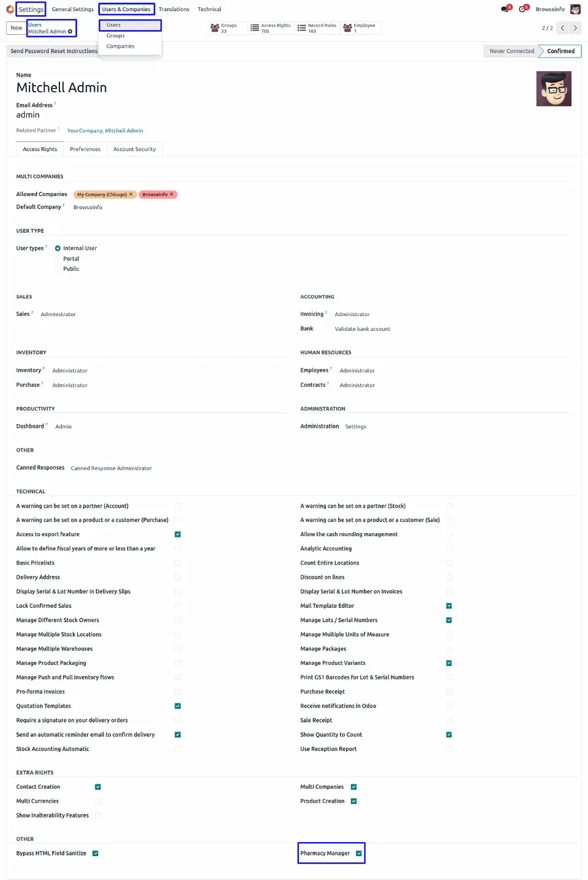Open the YourCompany, Mitchell Admin partner link
Image resolution: width=588 pixels, height=880 pixels.
coord(105,131)
